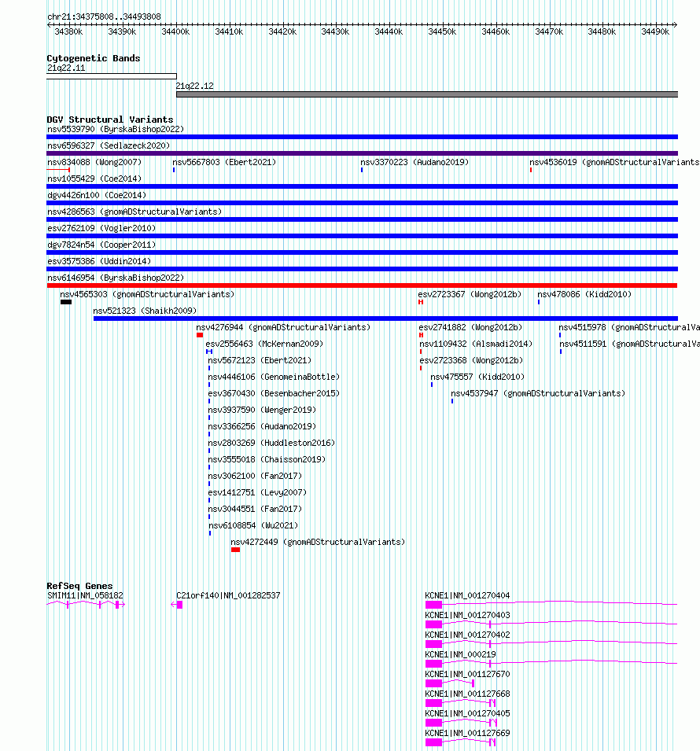This screenshot has width=700, height=751.
Task: Open esv3670430 (Besenbacher2015) variant
Action: pyautogui.click(x=274, y=394)
